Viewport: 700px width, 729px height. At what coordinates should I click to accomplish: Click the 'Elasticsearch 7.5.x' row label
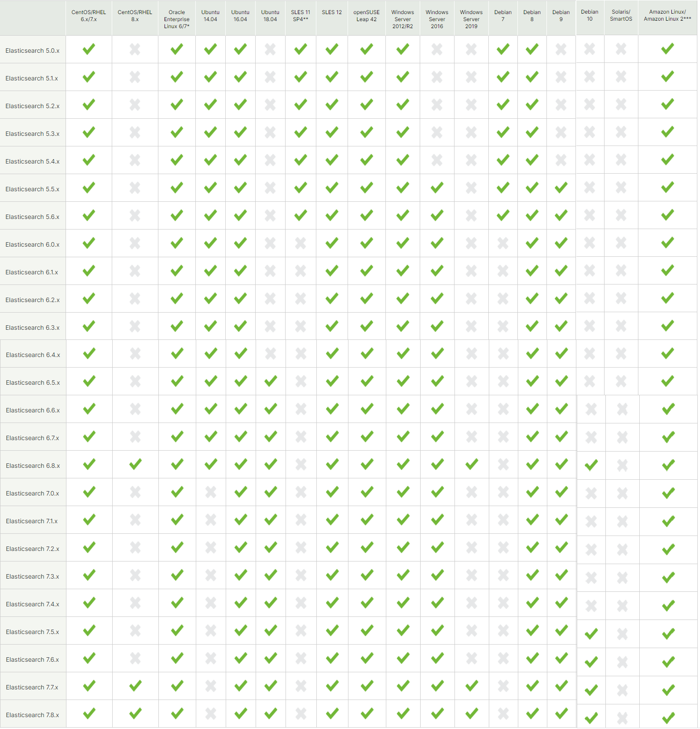[x=33, y=632]
